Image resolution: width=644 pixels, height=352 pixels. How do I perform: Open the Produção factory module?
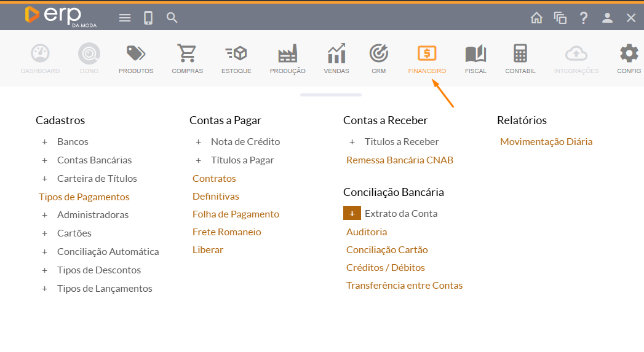(287, 55)
